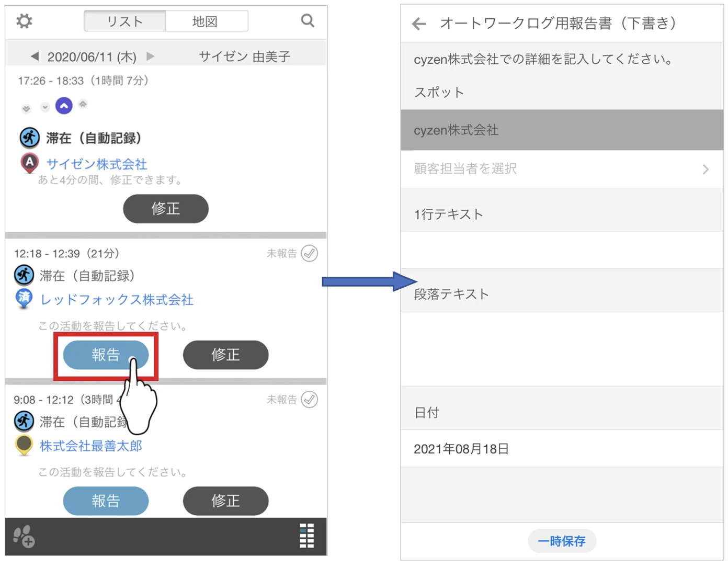The width and height of the screenshot is (728, 567).
Task: Click yellow pin icon beside 株式会社最善太郎
Action: pyautogui.click(x=24, y=445)
